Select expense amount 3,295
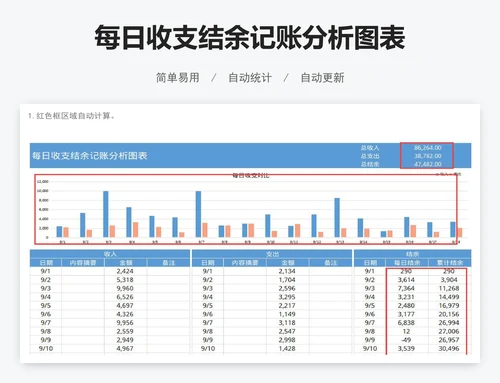 287,297
